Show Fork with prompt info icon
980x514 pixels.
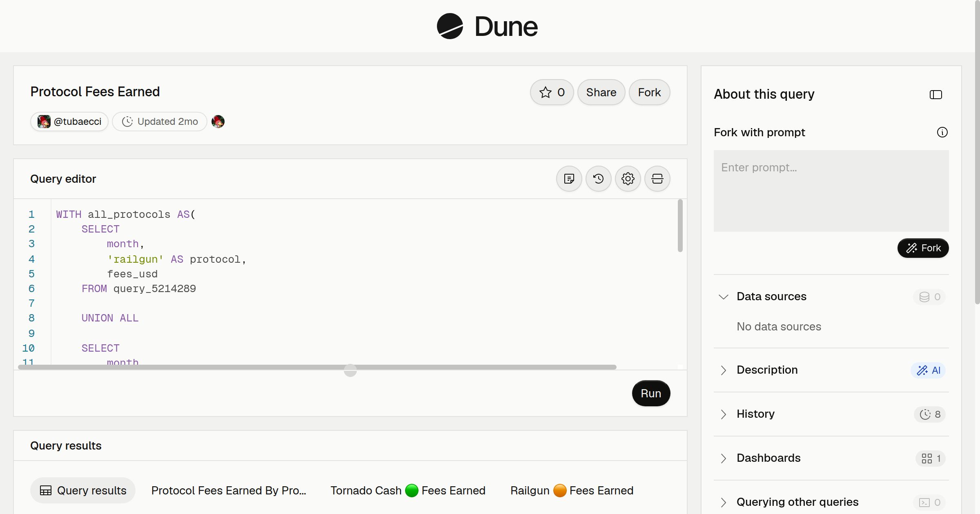click(x=942, y=132)
